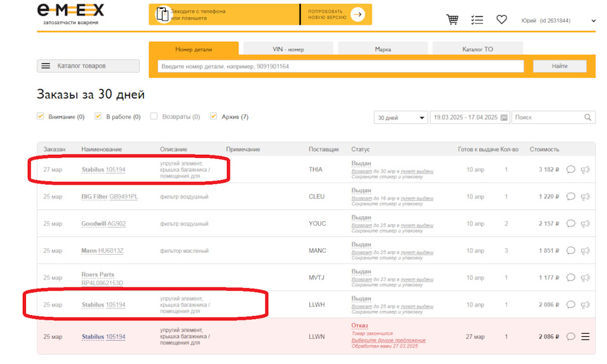Click megaphone icon for LLWH supplier order

[x=586, y=305]
